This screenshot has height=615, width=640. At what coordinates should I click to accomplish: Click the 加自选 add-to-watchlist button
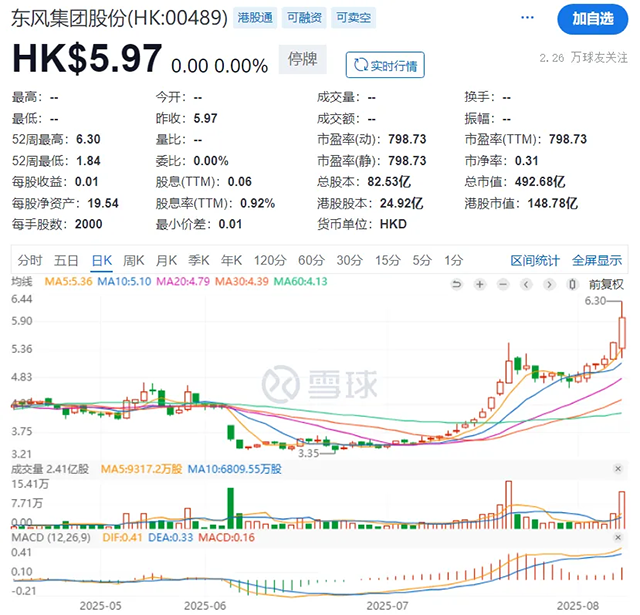(x=592, y=19)
